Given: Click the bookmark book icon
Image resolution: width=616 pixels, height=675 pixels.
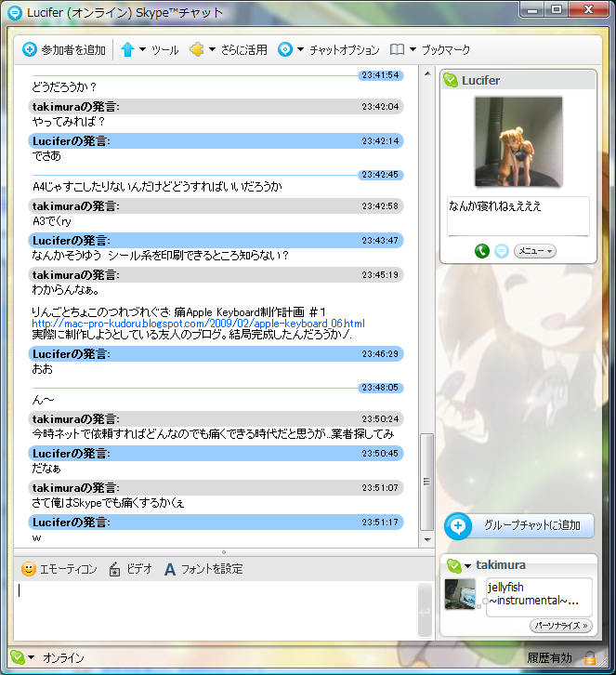Looking at the screenshot, I should 397,49.
